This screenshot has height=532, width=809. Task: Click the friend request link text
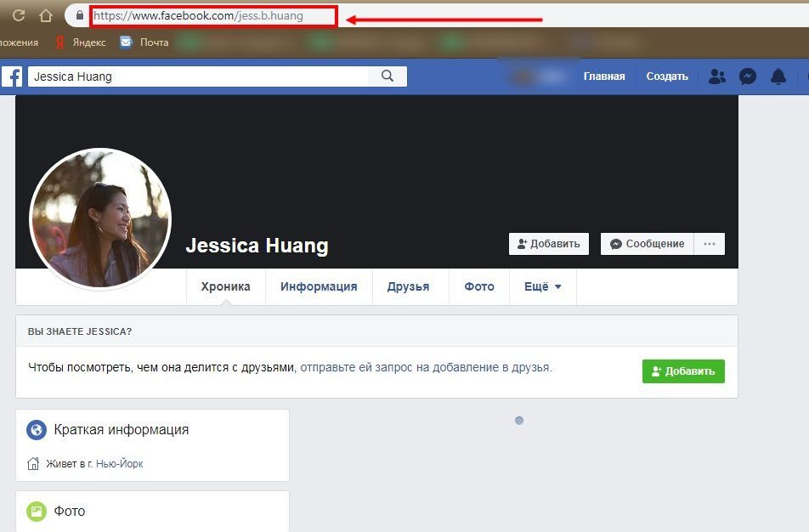coord(427,367)
